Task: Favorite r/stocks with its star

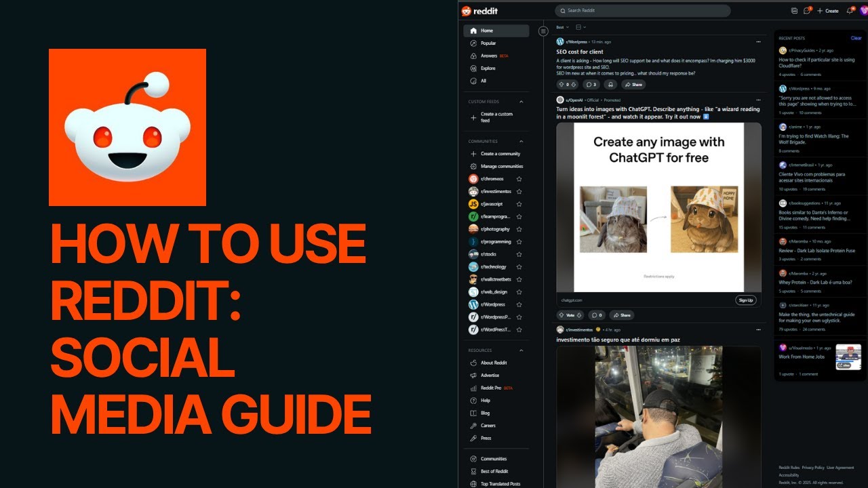Action: point(519,254)
